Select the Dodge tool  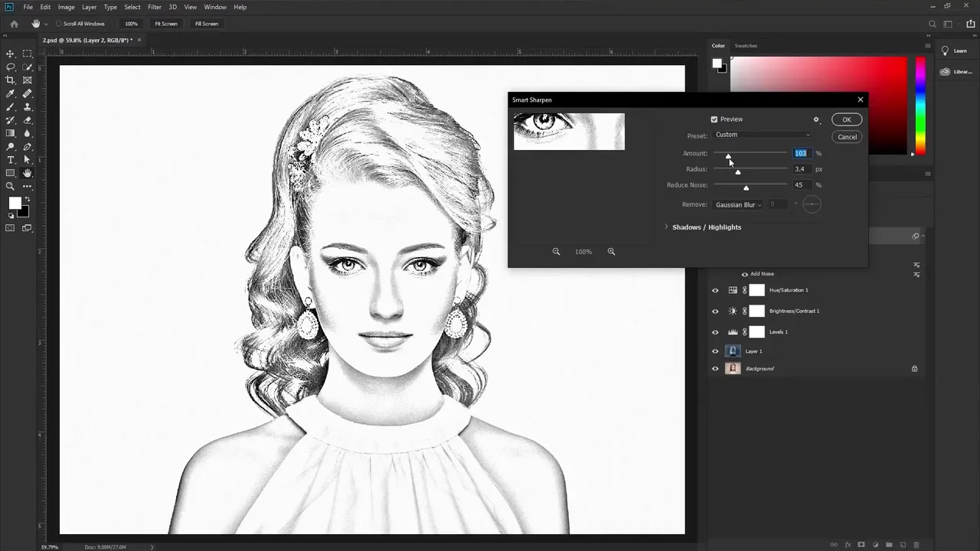pos(11,146)
